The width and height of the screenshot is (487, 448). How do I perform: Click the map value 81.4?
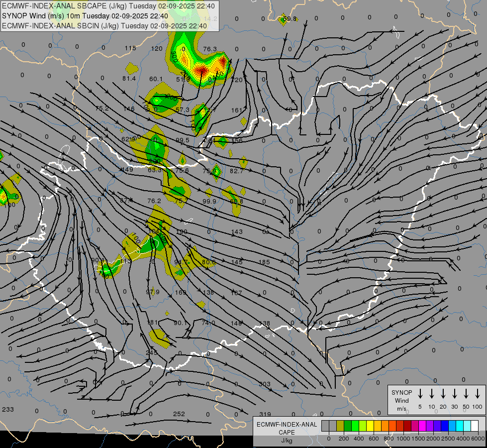pos(129,79)
